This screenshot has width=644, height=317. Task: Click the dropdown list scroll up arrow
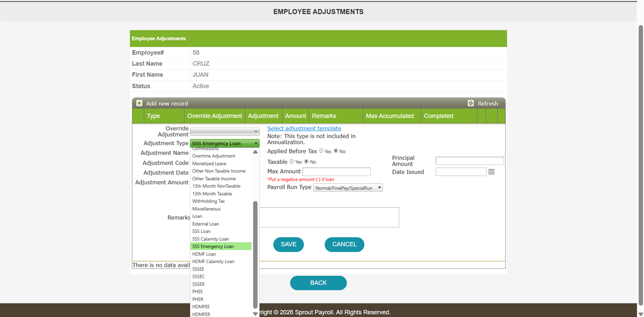(255, 151)
